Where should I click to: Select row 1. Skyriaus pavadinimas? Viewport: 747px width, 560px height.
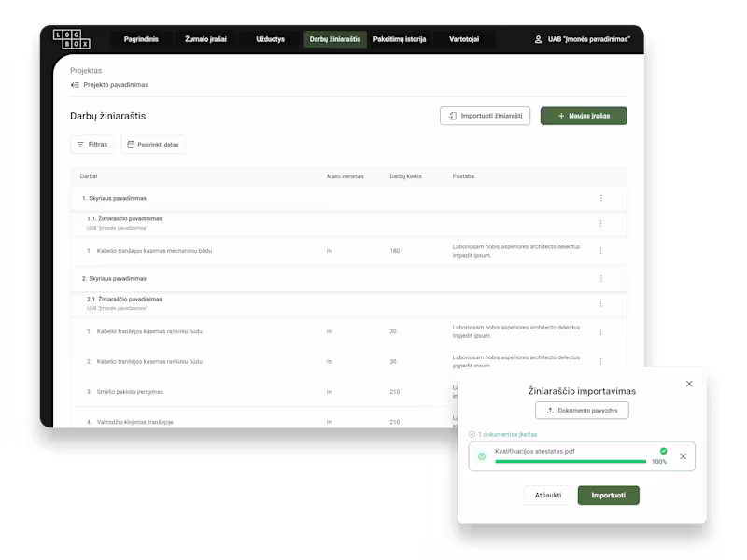point(348,198)
